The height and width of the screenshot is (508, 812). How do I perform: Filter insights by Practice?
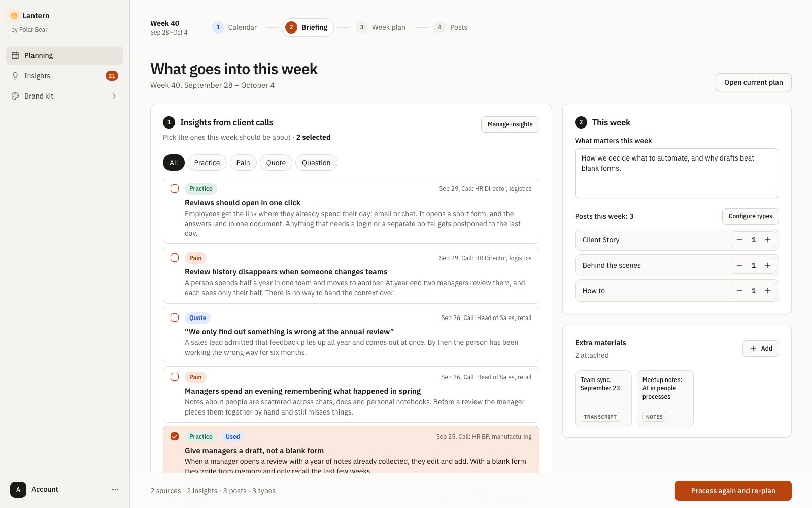point(207,163)
